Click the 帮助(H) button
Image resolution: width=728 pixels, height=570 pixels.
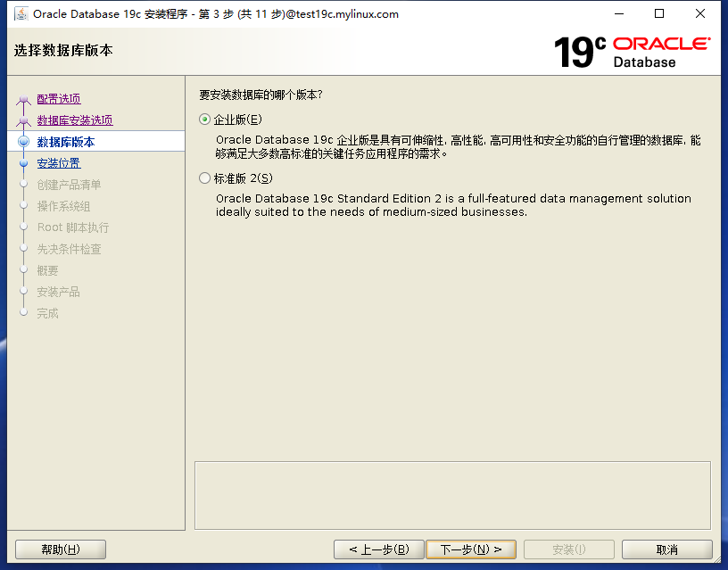coord(61,549)
